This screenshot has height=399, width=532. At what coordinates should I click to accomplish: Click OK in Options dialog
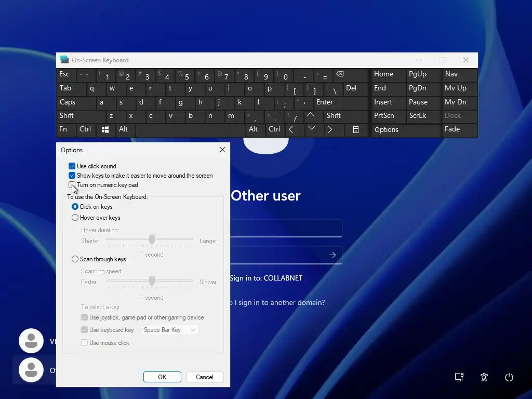point(162,377)
